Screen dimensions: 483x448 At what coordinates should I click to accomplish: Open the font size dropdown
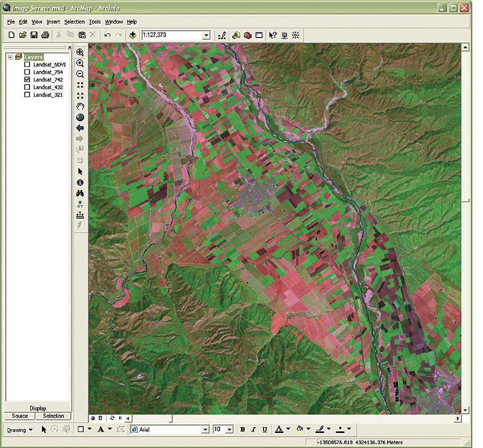230,430
